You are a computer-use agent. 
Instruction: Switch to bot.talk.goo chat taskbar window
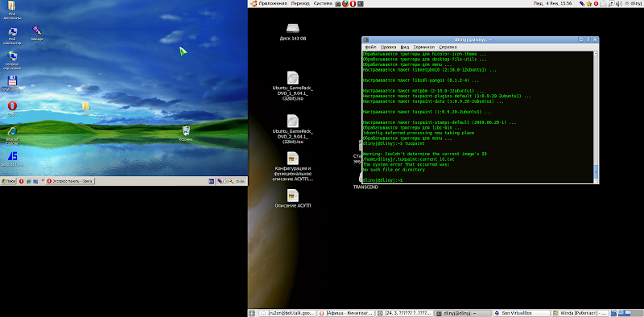[x=287, y=313]
